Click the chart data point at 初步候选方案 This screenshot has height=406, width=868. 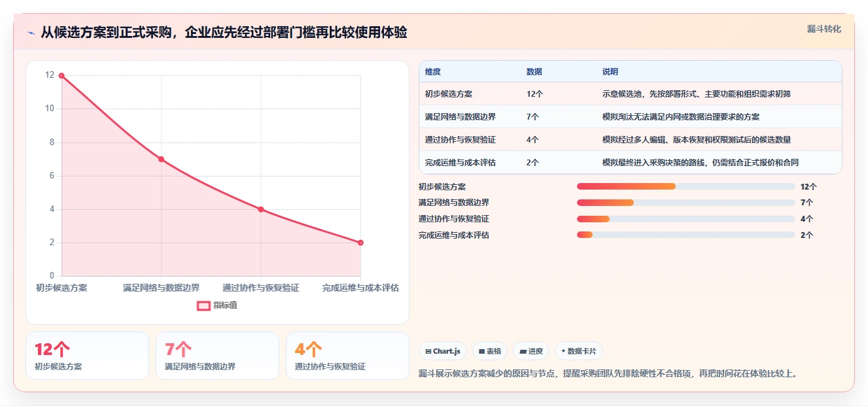coord(61,75)
